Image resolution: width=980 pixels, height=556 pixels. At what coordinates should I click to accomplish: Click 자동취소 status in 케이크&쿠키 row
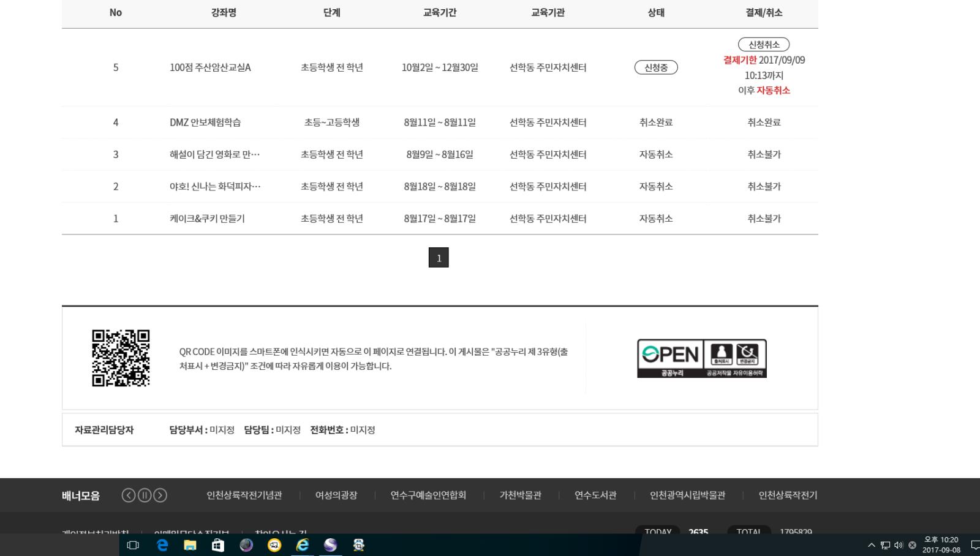click(656, 219)
